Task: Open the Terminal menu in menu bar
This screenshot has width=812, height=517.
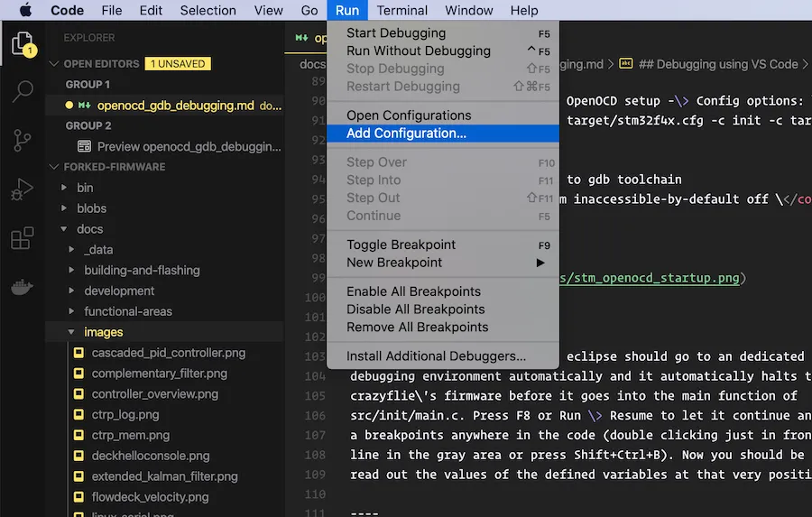Action: pos(401,11)
